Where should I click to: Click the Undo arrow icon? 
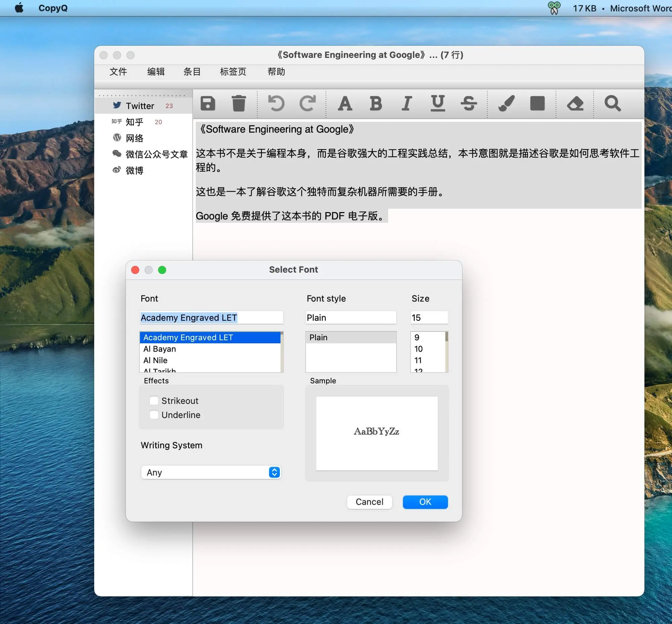click(x=276, y=103)
